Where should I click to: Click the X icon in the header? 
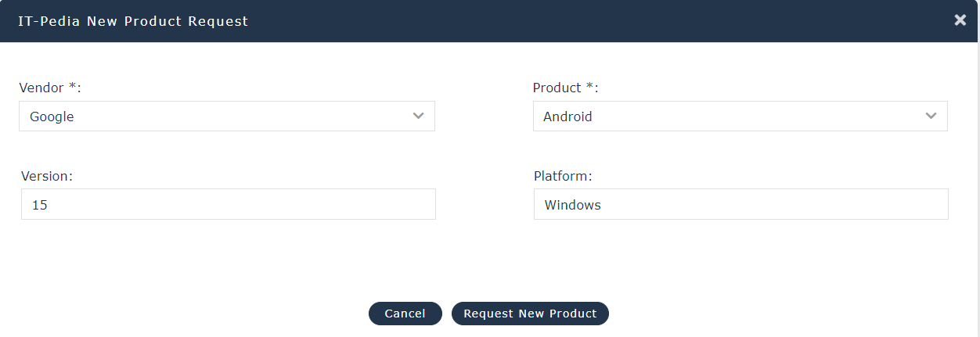tap(960, 20)
